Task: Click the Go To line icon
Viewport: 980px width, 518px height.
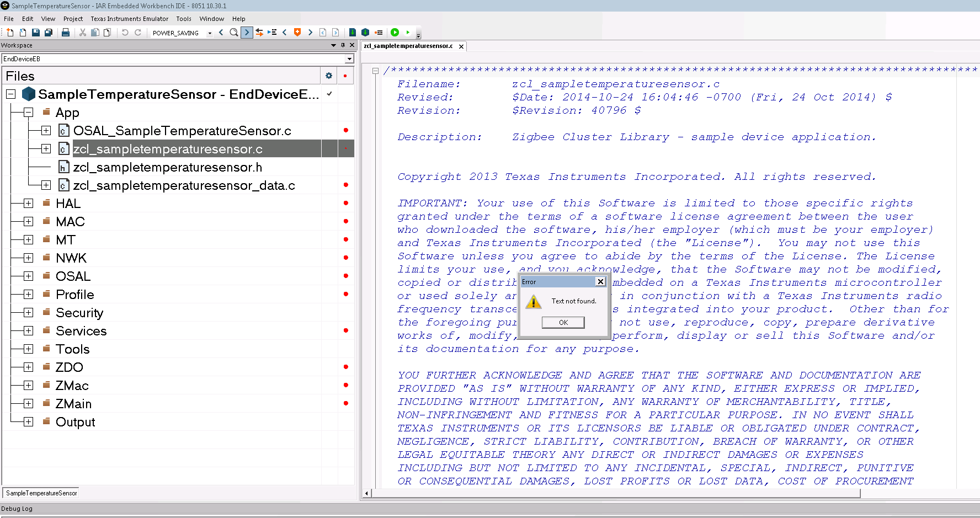Action: 272,33
